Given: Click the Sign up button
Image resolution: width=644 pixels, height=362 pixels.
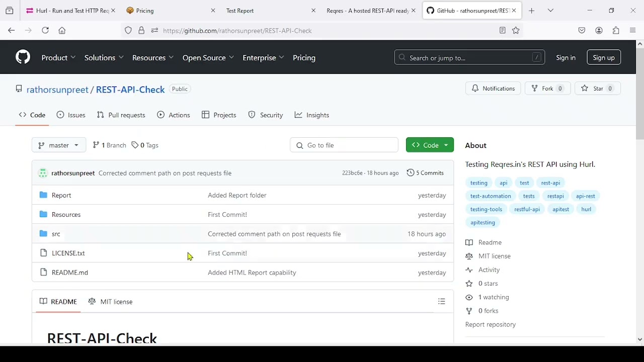Looking at the screenshot, I should pos(604,58).
